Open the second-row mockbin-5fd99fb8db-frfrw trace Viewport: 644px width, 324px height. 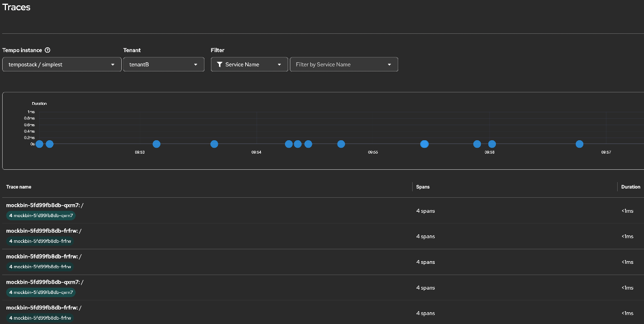tap(43, 231)
